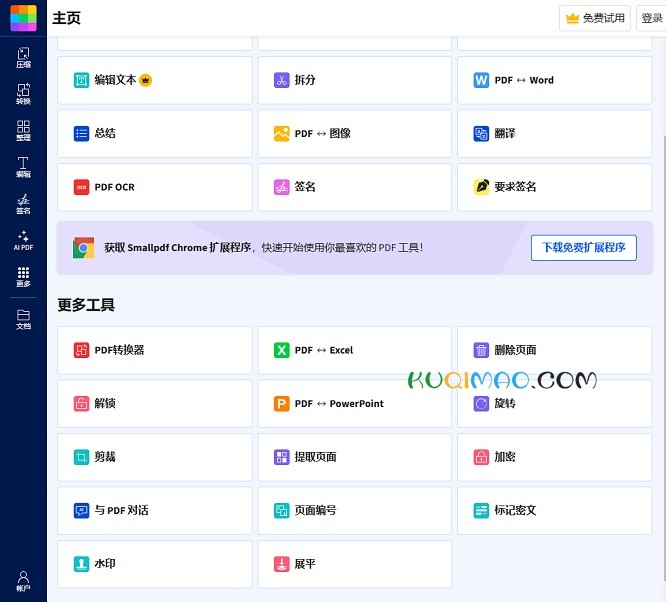Open the 删除页面 text label
Image resolution: width=666 pixels, height=602 pixels.
[515, 350]
